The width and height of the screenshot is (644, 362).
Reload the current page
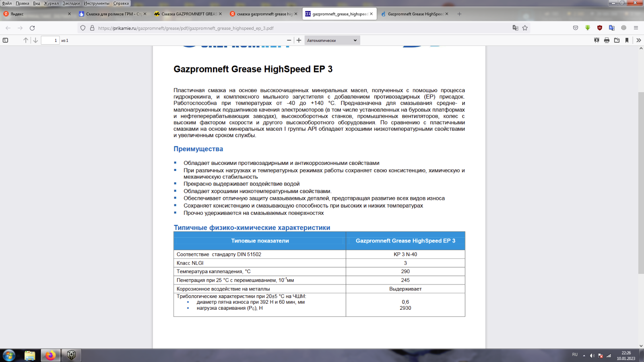coord(32,28)
